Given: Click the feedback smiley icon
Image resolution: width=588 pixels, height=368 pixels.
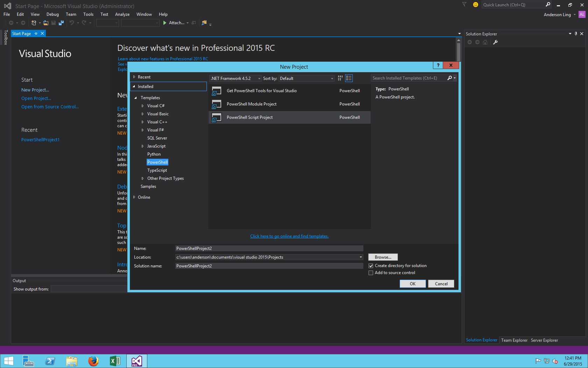Looking at the screenshot, I should pos(475,5).
